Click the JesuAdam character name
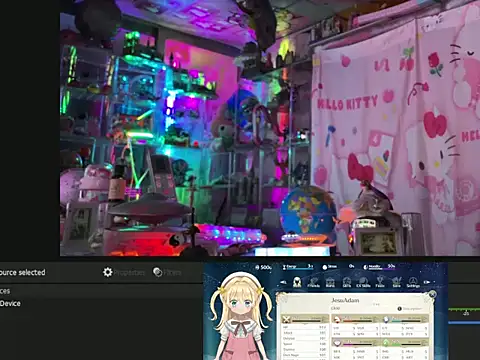 click(x=345, y=300)
